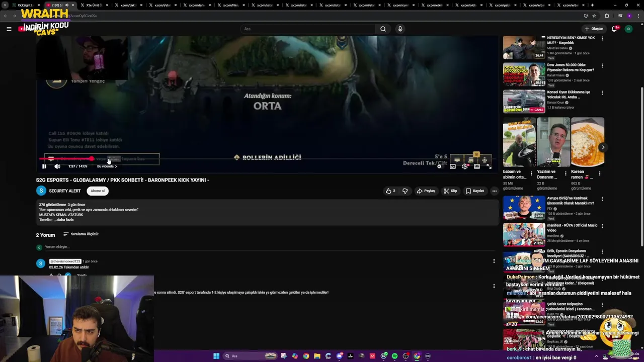This screenshot has width=644, height=362.
Task: Share the video via Paylaş button
Action: [x=426, y=191]
